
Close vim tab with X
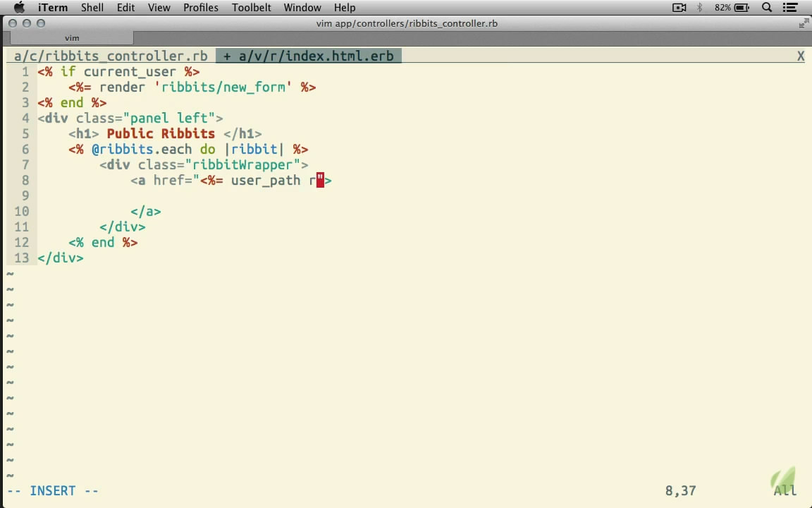point(801,56)
